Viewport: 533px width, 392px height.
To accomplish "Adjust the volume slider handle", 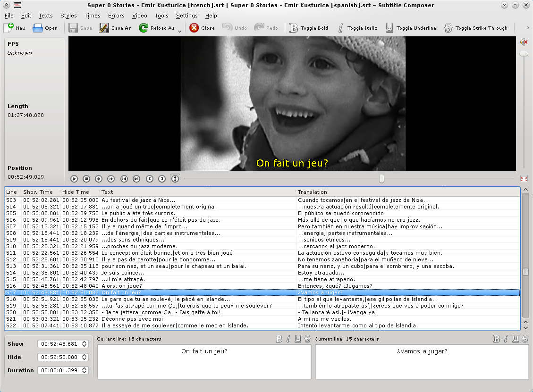I will click(524, 54).
